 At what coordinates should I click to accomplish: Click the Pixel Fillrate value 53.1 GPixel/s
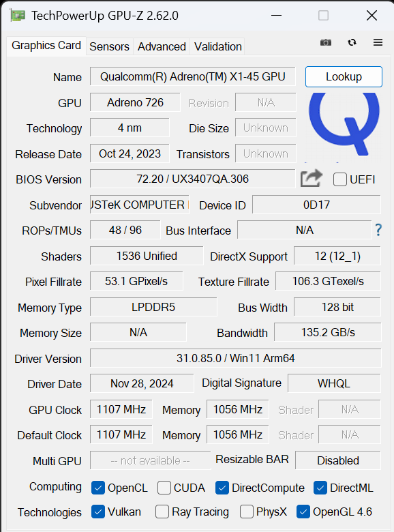[136, 281]
